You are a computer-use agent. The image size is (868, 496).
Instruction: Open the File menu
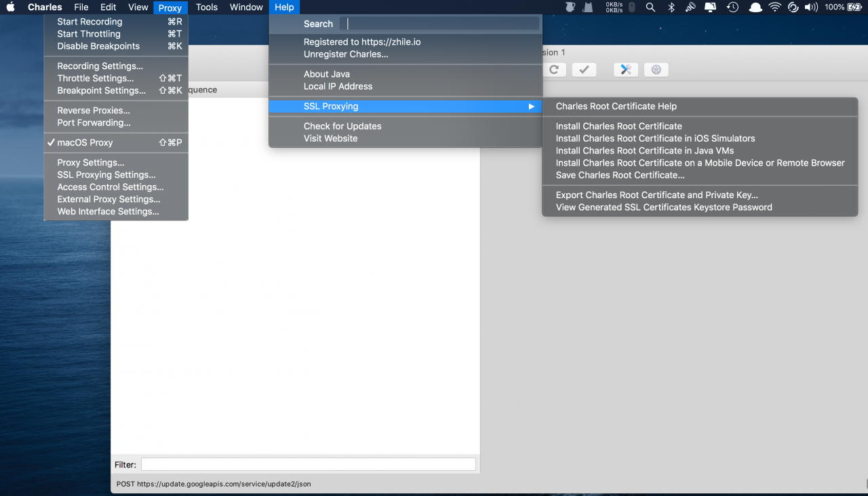click(x=81, y=7)
